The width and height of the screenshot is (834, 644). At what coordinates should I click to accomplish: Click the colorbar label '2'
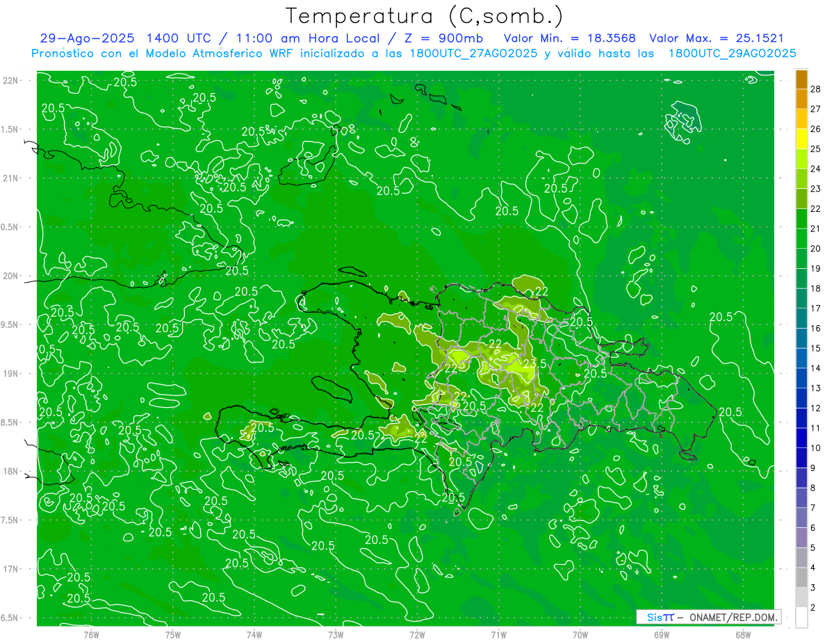(814, 608)
